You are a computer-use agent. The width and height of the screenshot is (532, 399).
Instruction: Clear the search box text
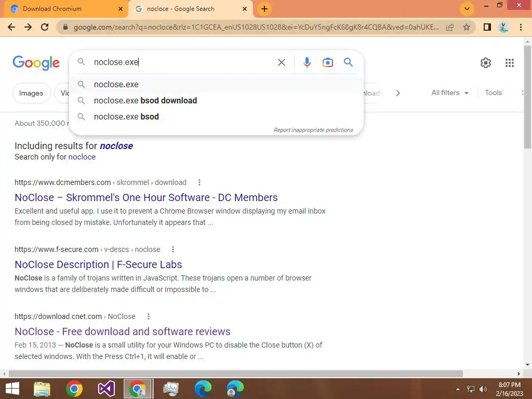(x=281, y=62)
